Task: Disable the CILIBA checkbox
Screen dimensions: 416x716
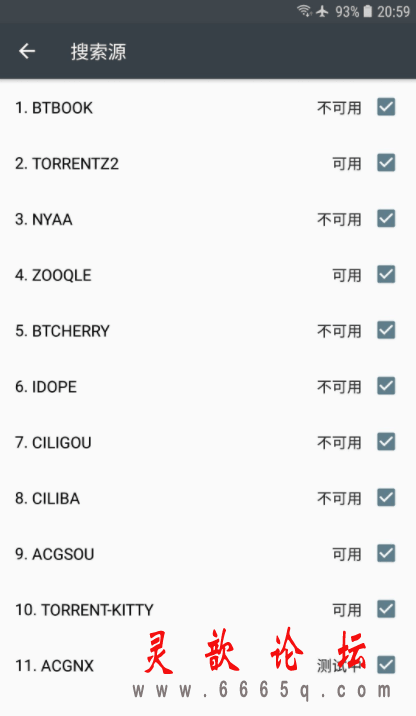Action: coord(386,498)
